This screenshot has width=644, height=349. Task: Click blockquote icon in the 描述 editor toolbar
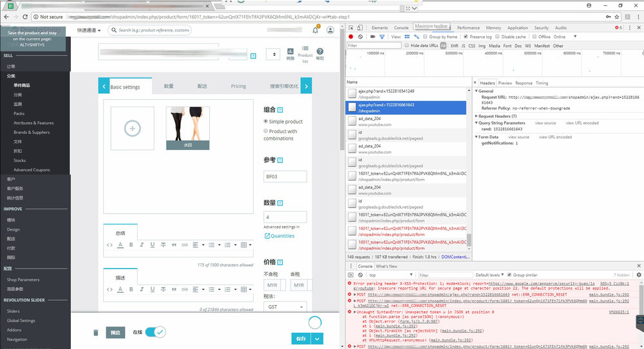click(174, 289)
